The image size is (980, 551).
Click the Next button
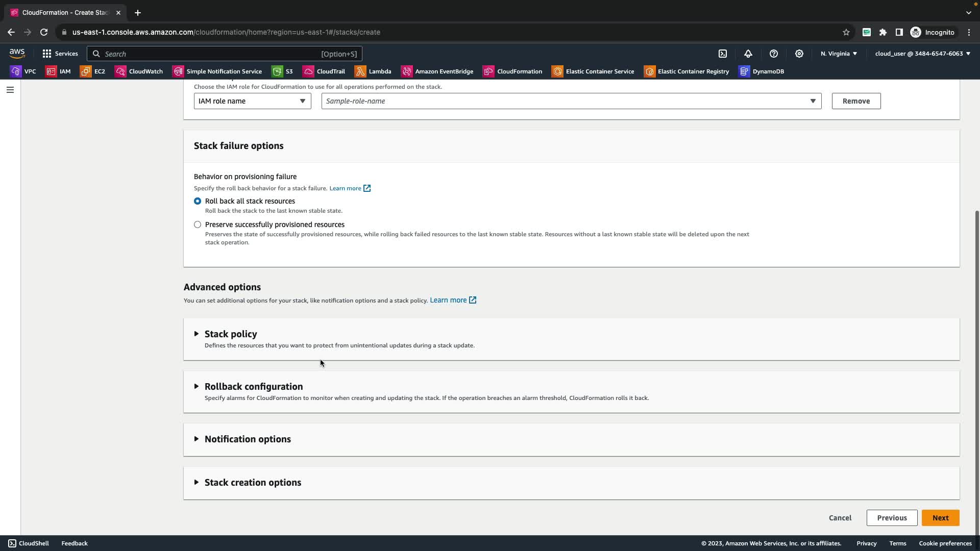[940, 518]
